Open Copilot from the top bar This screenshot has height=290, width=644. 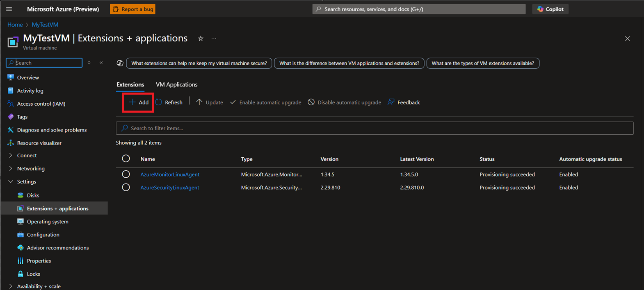tap(550, 9)
